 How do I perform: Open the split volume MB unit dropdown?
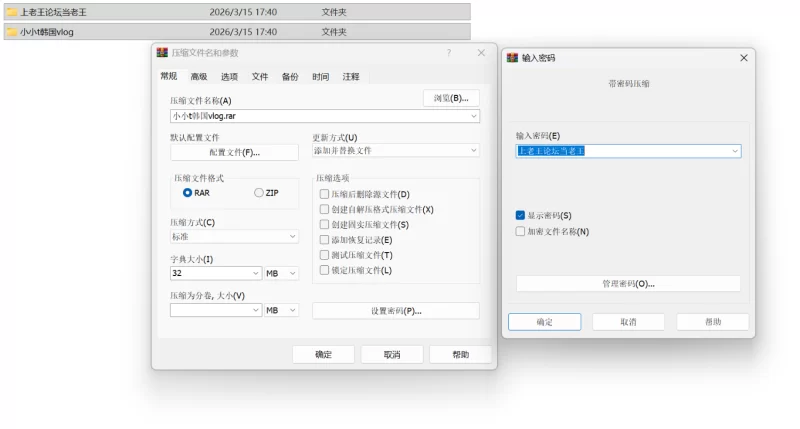click(281, 310)
